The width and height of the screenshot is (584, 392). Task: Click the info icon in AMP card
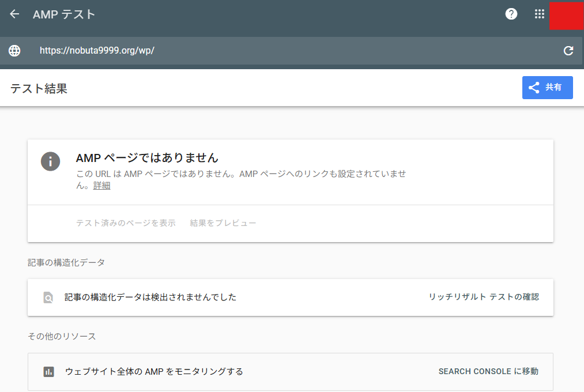click(50, 161)
